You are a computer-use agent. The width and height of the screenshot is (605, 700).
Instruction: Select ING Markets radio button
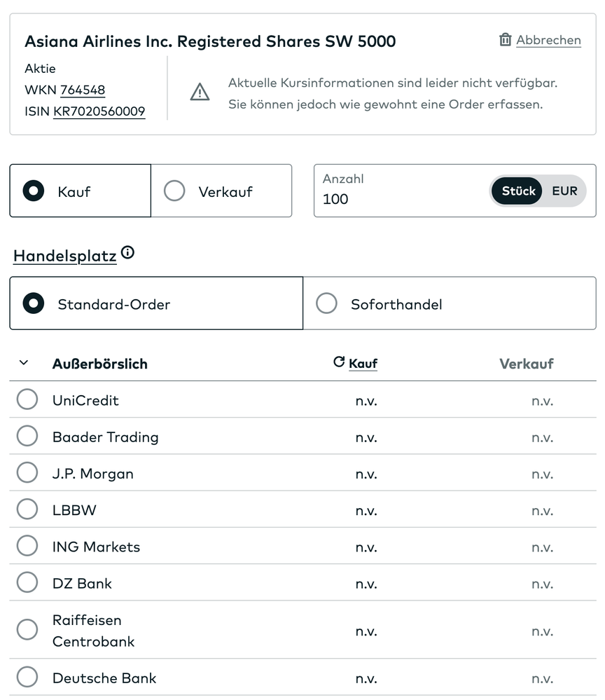pos(27,546)
